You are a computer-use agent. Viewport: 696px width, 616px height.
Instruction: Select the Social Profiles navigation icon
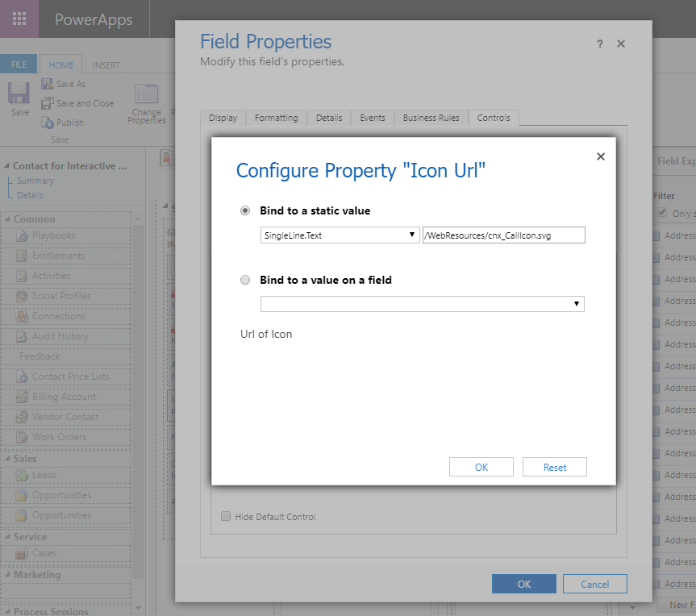22,296
